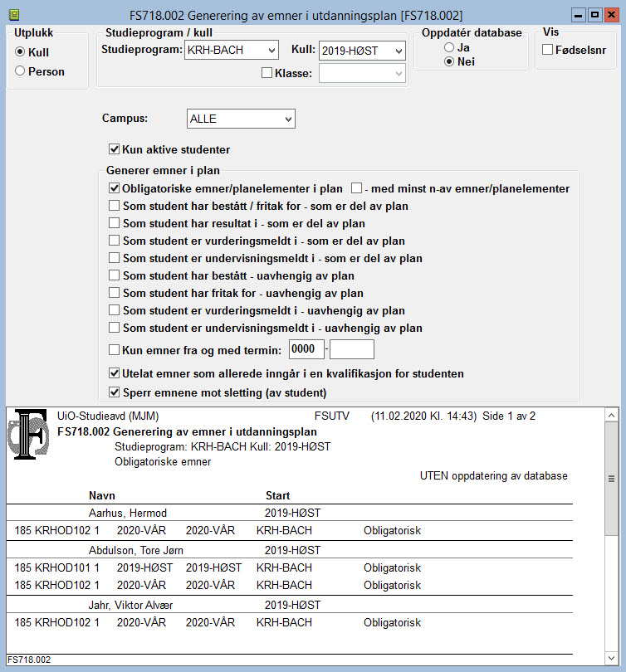Enable Kun emner fra og med termin
The image size is (626, 672).
[x=114, y=350]
